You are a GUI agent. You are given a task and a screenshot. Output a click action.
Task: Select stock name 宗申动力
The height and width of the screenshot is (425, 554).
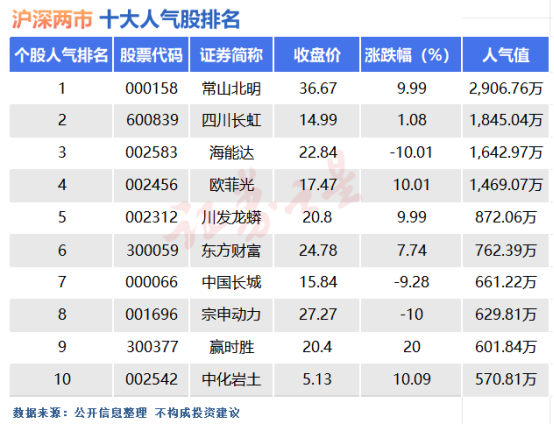(231, 315)
